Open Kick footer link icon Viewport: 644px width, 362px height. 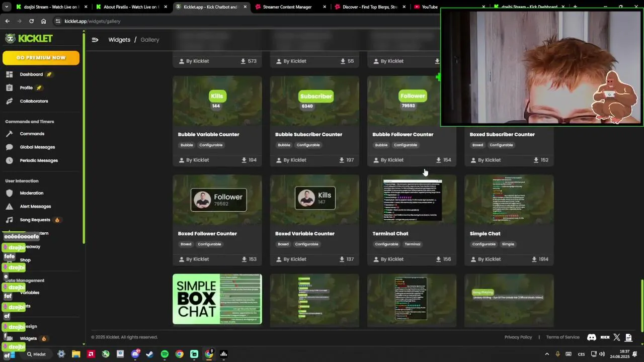tap(605, 337)
